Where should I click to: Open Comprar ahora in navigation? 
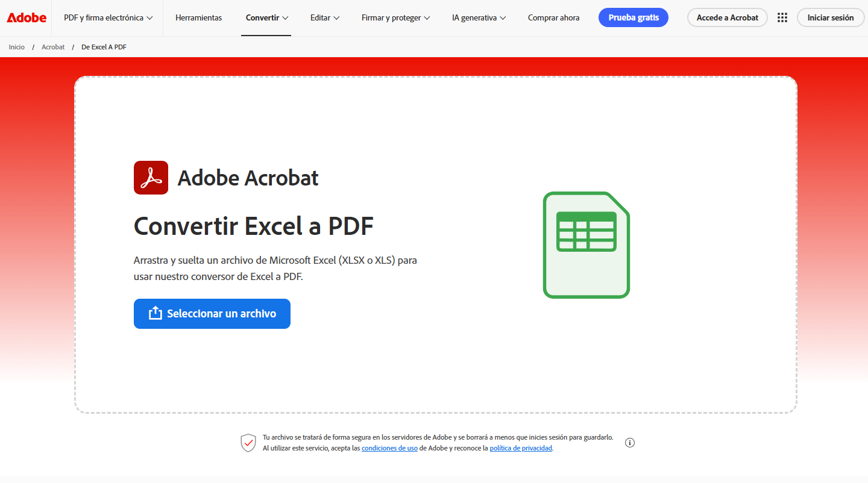click(x=553, y=17)
